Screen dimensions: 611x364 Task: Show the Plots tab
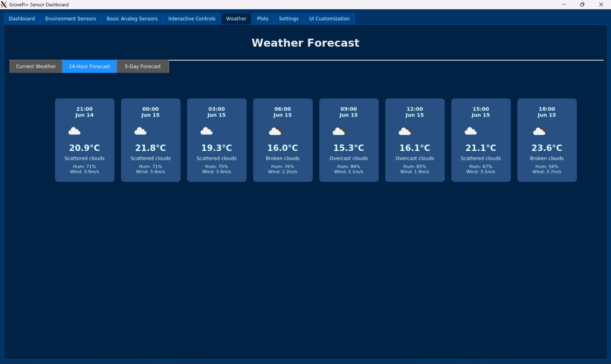pyautogui.click(x=263, y=19)
